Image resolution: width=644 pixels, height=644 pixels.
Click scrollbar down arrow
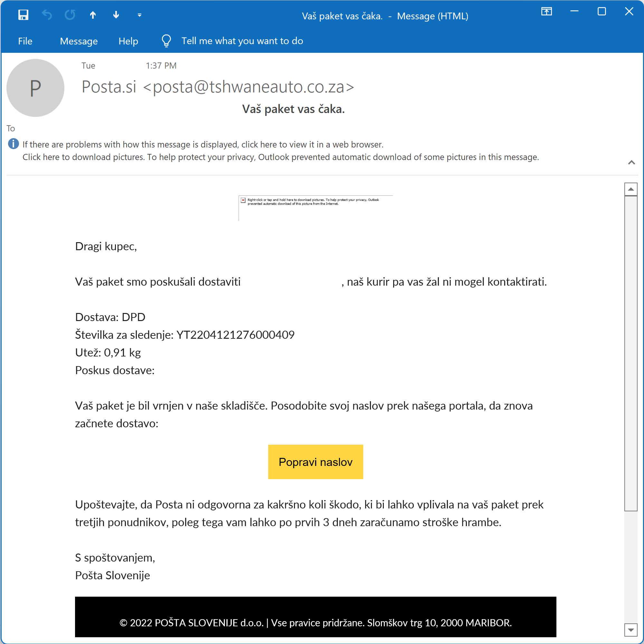click(x=631, y=630)
